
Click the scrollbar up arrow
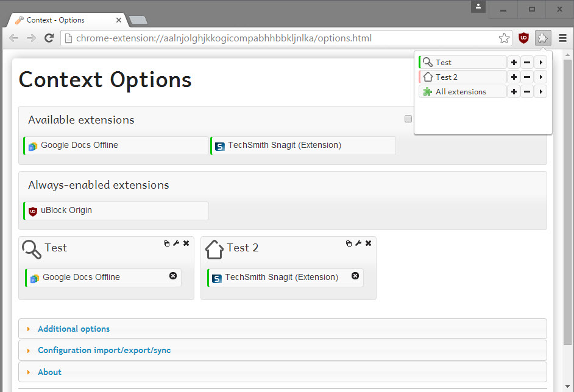tap(567, 55)
